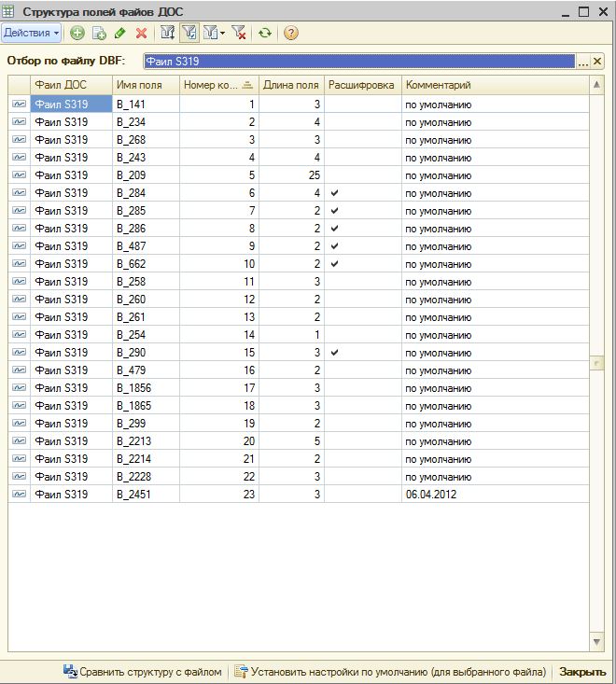
Task: Open the Help question mark icon
Action: 291,33
